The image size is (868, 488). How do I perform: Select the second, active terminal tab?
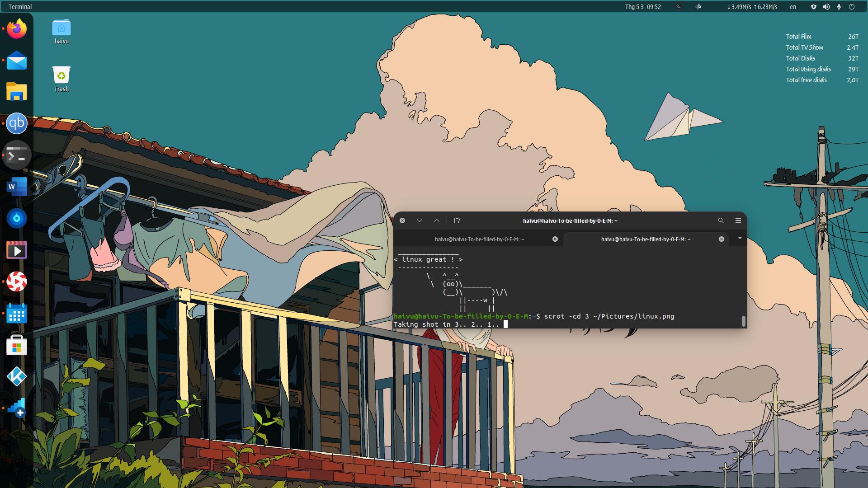[x=646, y=239]
